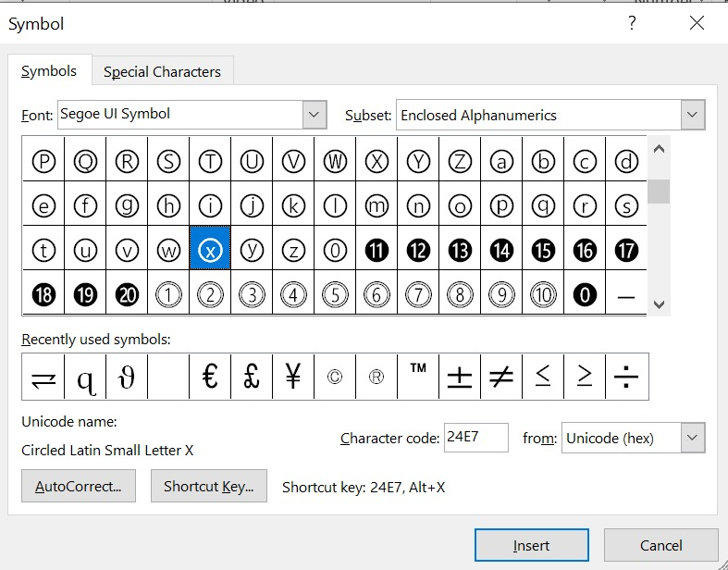Open the Symbols tab

49,71
